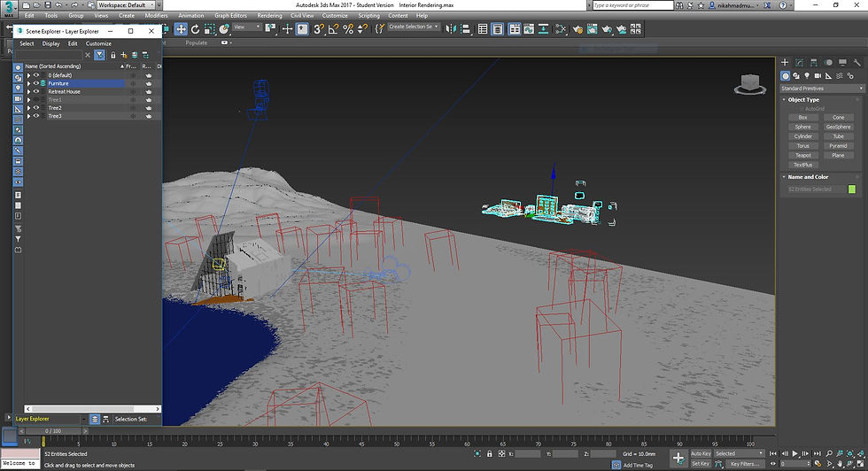Expand the Tree2 layer tree
This screenshot has width=868, height=471.
[x=28, y=108]
